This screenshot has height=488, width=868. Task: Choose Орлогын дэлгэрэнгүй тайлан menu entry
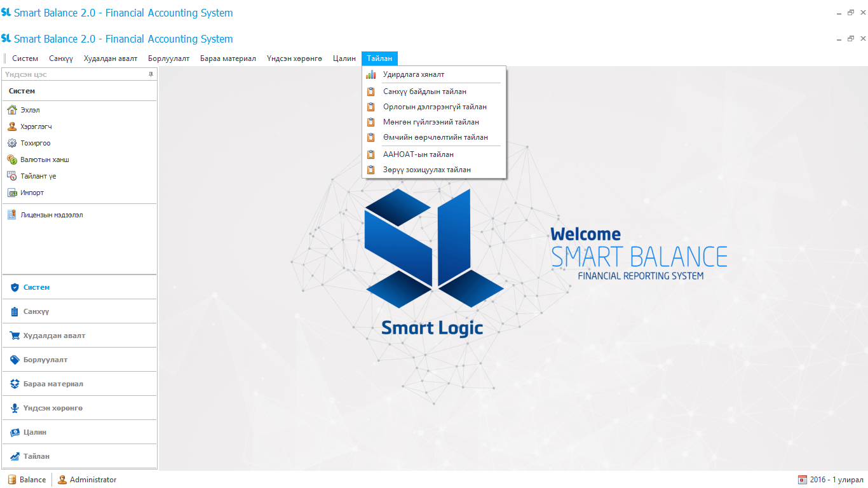(434, 107)
